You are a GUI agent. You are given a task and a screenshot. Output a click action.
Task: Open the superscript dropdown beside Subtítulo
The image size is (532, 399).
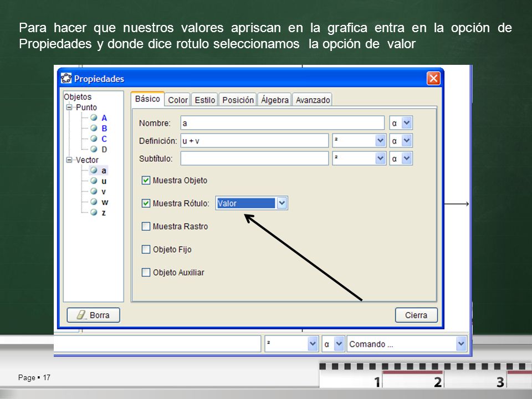[380, 158]
